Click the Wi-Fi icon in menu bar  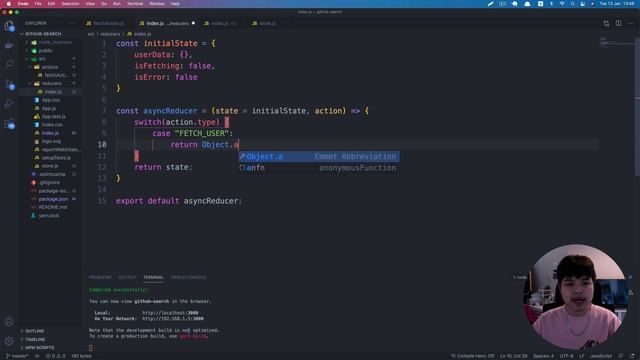tap(562, 4)
